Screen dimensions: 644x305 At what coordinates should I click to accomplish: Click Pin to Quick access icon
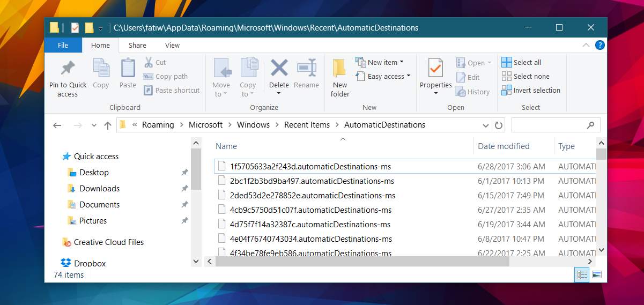click(68, 69)
